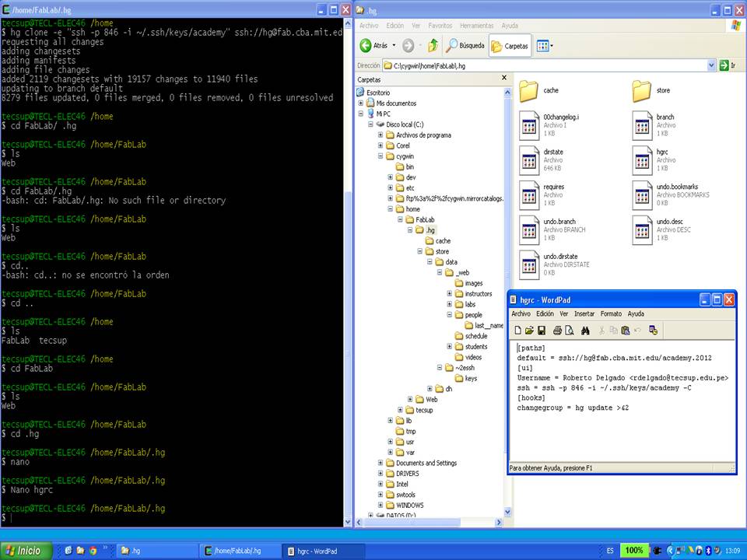
Task: Cut selection in WordPad toolbar
Action: [x=601, y=331]
